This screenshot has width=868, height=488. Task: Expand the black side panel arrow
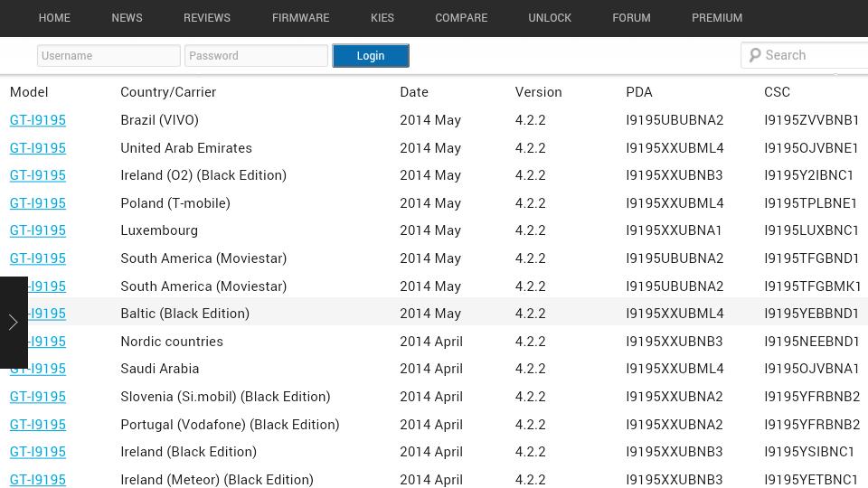point(14,322)
